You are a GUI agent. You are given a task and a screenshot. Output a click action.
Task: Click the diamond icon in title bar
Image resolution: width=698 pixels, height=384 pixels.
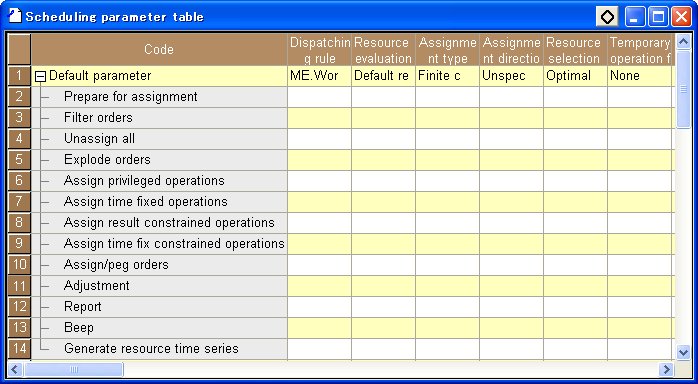pyautogui.click(x=607, y=17)
